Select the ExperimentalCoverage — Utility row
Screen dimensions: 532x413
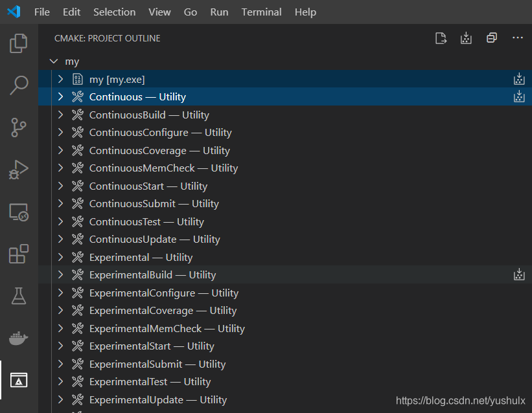[285, 311]
